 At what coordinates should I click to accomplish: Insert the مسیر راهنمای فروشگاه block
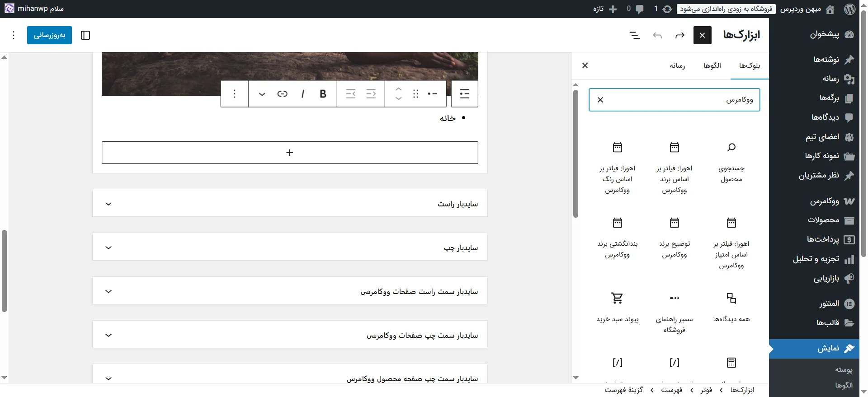tap(674, 313)
